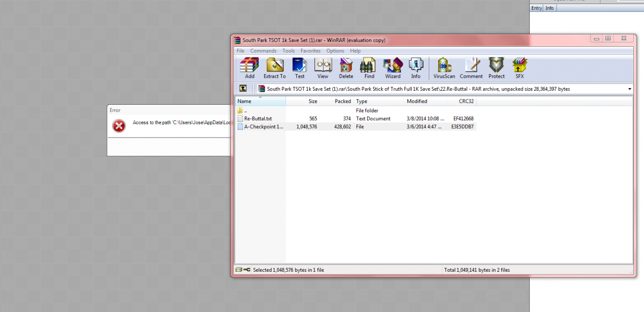The width and height of the screenshot is (644, 312).
Task: Expand the archive path dropdown
Action: (x=629, y=89)
